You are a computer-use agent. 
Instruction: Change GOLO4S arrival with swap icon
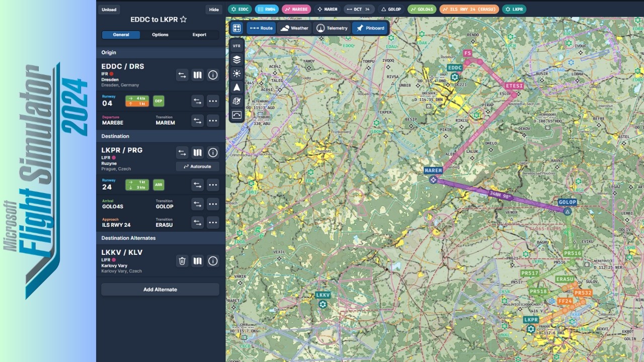tap(198, 204)
